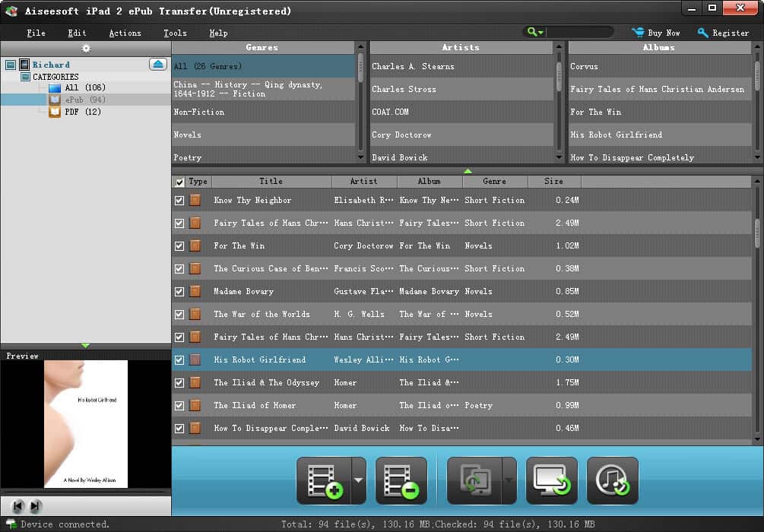Viewport: 764px width, 532px height.
Task: Toggle the select-all checkbox in table header
Action: (179, 182)
